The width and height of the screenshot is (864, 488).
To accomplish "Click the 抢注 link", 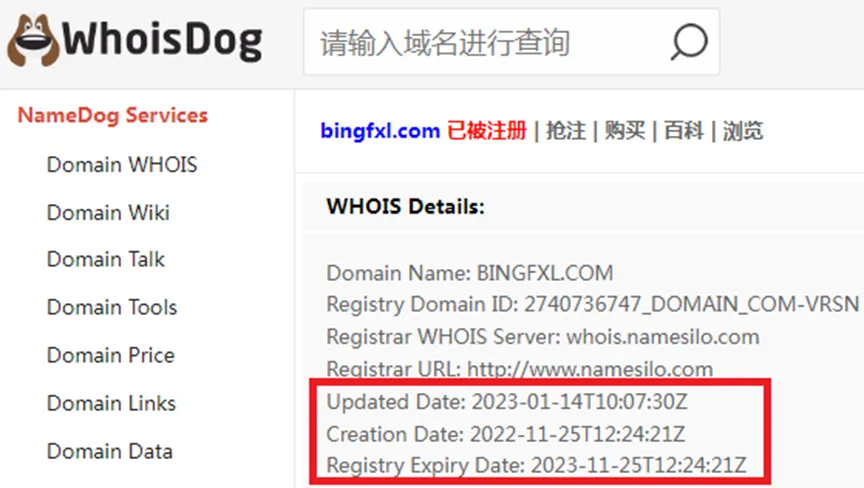I will click(x=565, y=131).
